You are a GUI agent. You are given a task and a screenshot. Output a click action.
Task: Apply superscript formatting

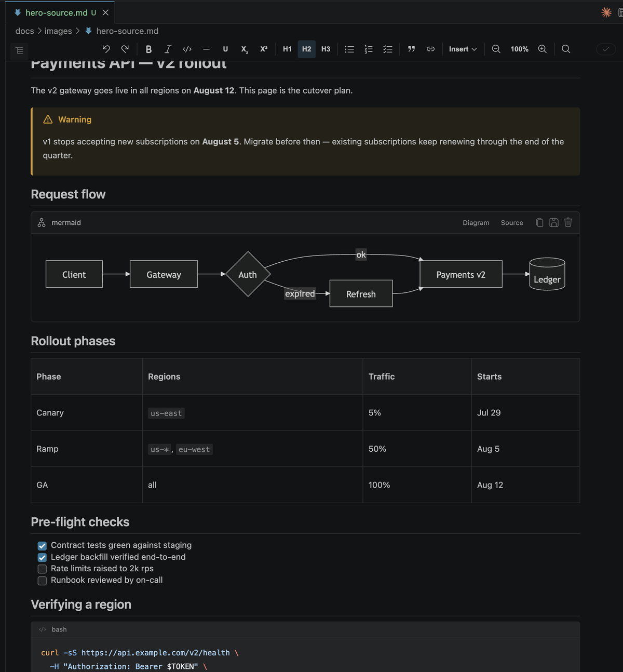click(264, 49)
